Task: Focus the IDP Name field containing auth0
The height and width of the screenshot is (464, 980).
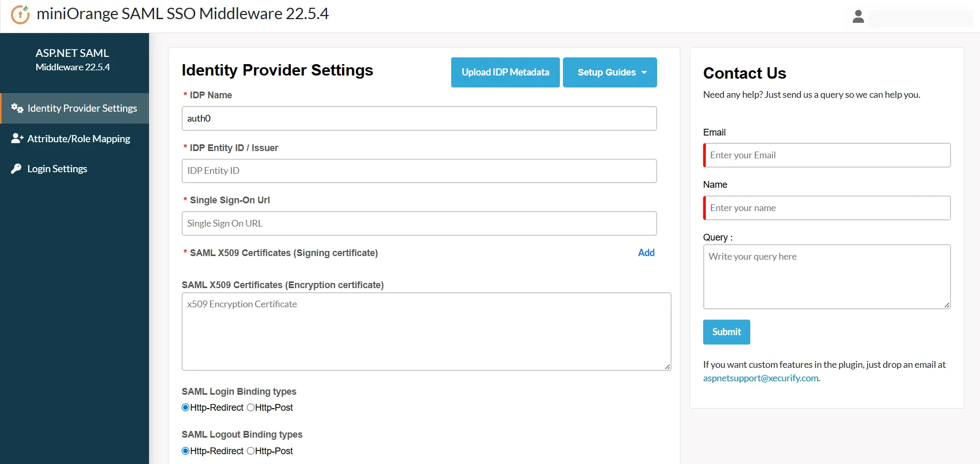Action: coord(419,118)
